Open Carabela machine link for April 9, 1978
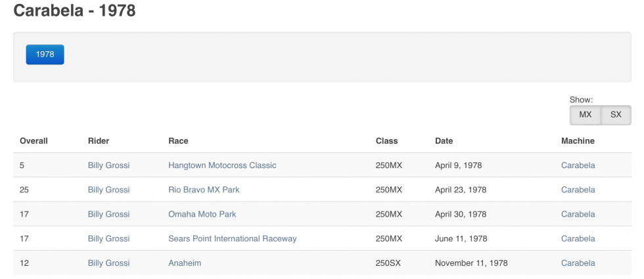 (578, 165)
